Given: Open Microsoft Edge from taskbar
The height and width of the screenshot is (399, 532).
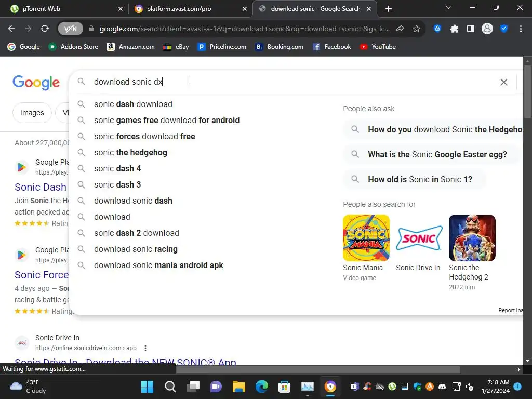Looking at the screenshot, I should (262, 387).
